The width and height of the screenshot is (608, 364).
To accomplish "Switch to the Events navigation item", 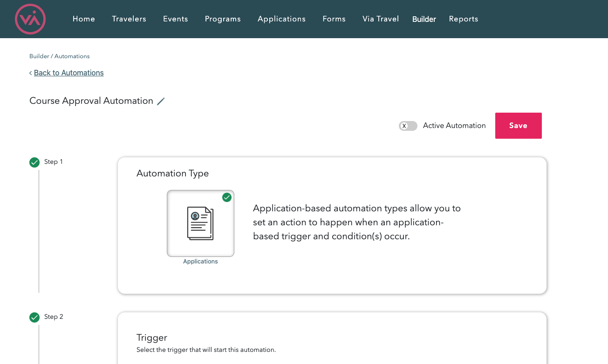I will pyautogui.click(x=175, y=19).
